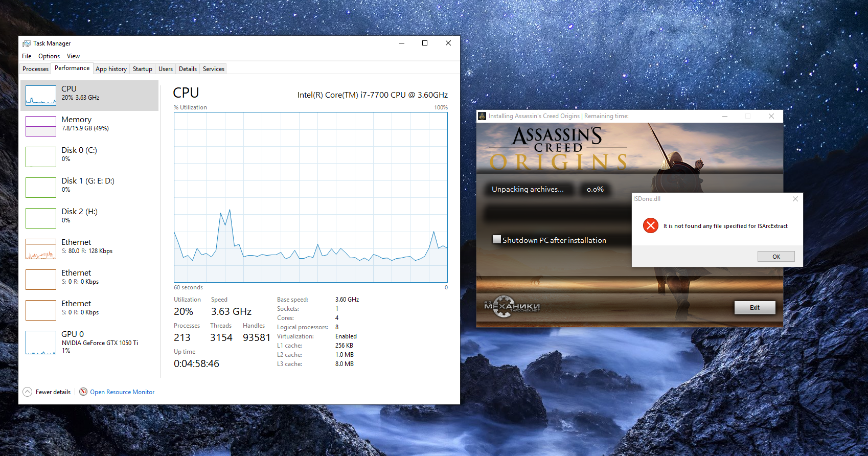Select the CPU performance graph thumbnail

pos(41,96)
